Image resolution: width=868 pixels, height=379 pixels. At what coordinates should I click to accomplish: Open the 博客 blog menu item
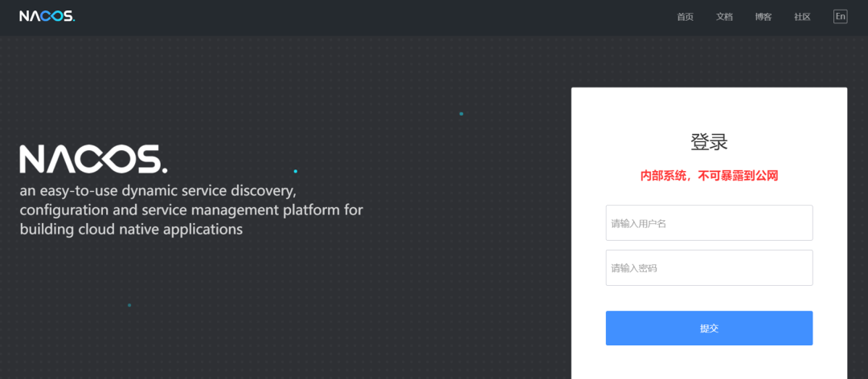pyautogui.click(x=764, y=17)
